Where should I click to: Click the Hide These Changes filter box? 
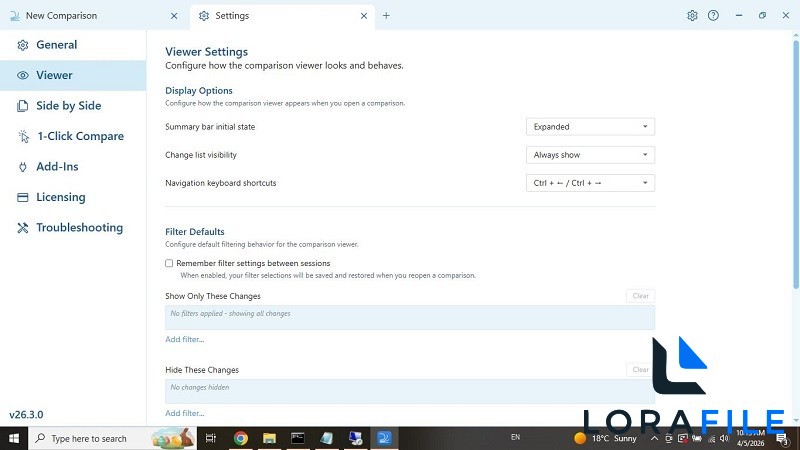(410, 391)
